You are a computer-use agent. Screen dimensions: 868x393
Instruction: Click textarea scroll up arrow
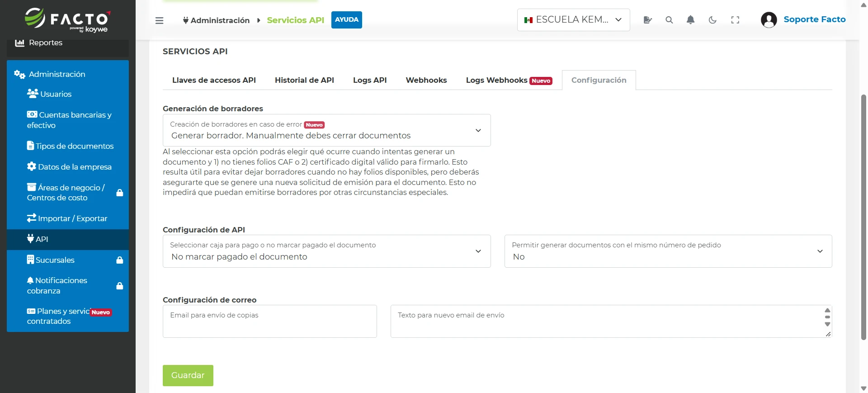[827, 310]
